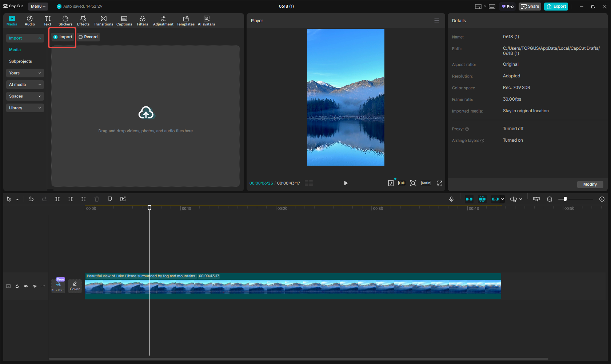Enter fullscreen player view
The height and width of the screenshot is (364, 611).
point(440,183)
